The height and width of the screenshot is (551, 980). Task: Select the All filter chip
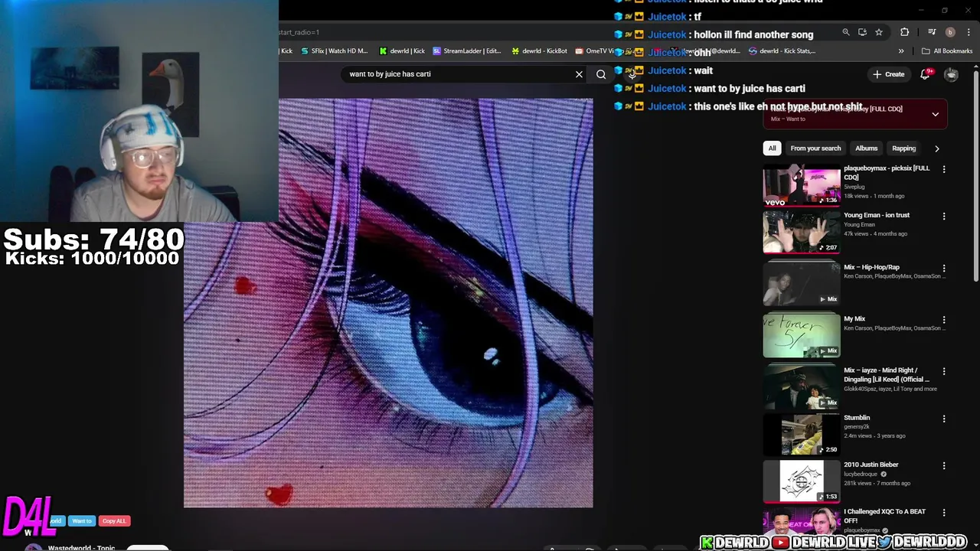tap(772, 148)
